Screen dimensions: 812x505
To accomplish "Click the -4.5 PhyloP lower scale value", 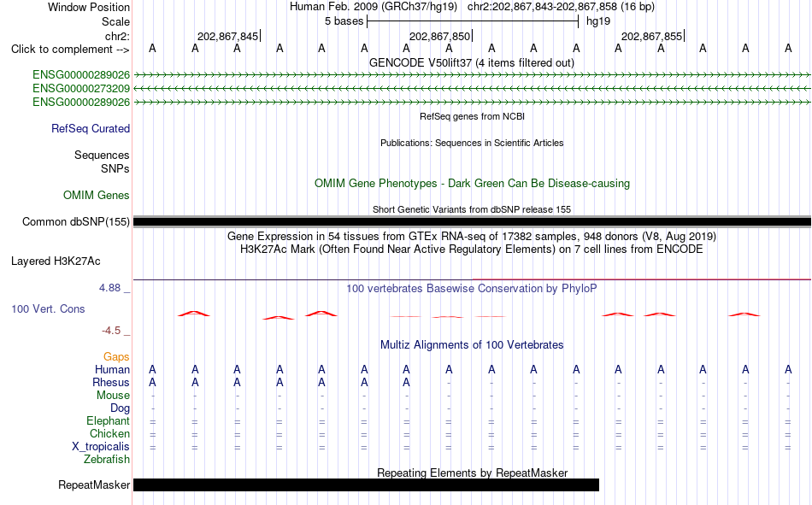I will (111, 331).
